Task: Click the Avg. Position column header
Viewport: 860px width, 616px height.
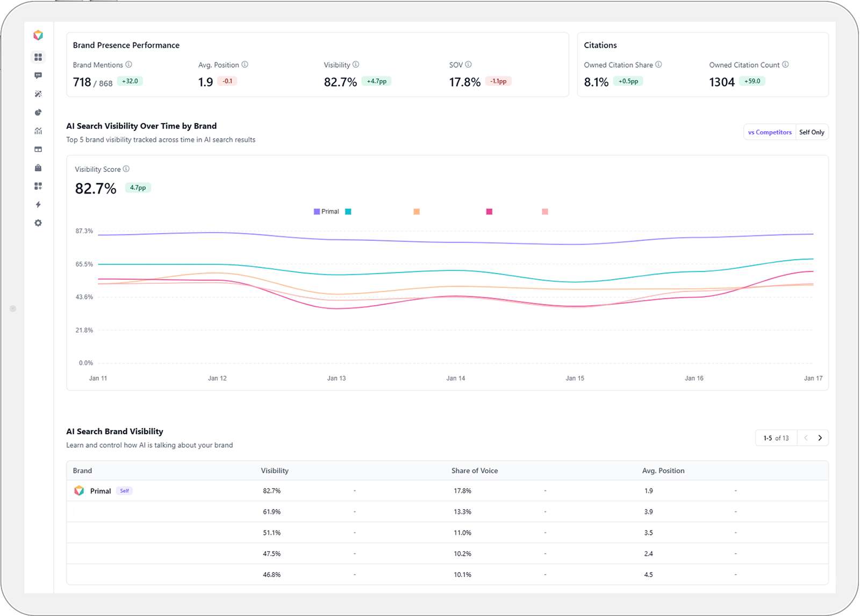Action: point(663,471)
